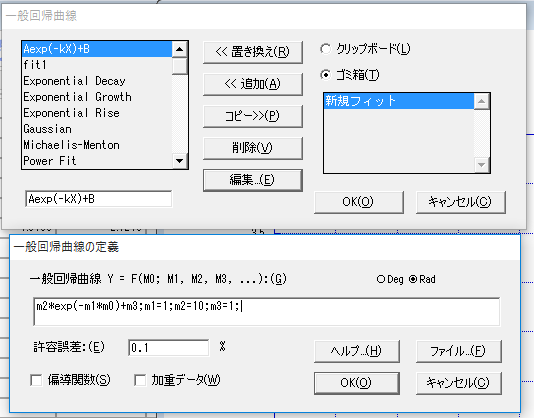This screenshot has height=418, width=534.
Task: Select the ゴミ箱 radio button
Action: (326, 75)
